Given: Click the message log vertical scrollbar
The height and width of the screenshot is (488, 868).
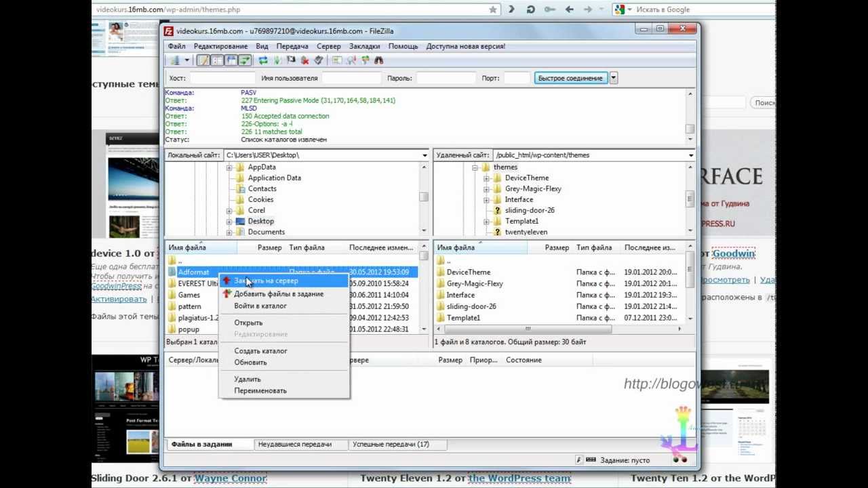Looking at the screenshot, I should point(690,116).
